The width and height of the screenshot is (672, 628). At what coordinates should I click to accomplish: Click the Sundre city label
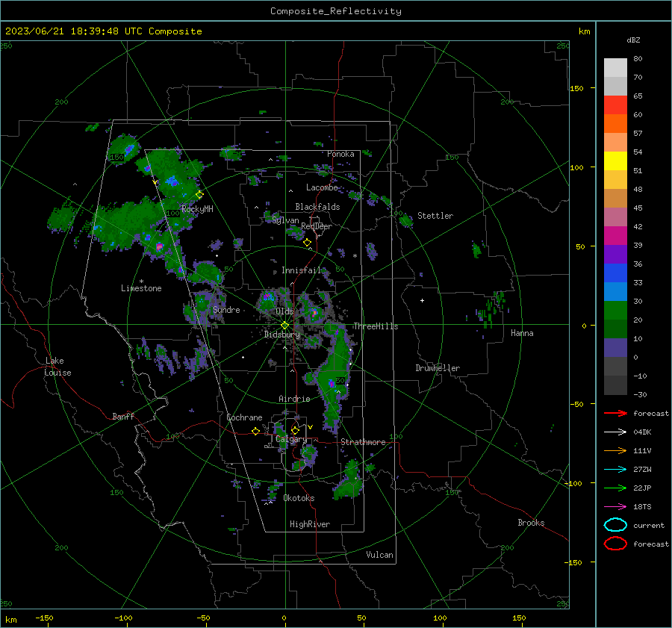(x=226, y=309)
